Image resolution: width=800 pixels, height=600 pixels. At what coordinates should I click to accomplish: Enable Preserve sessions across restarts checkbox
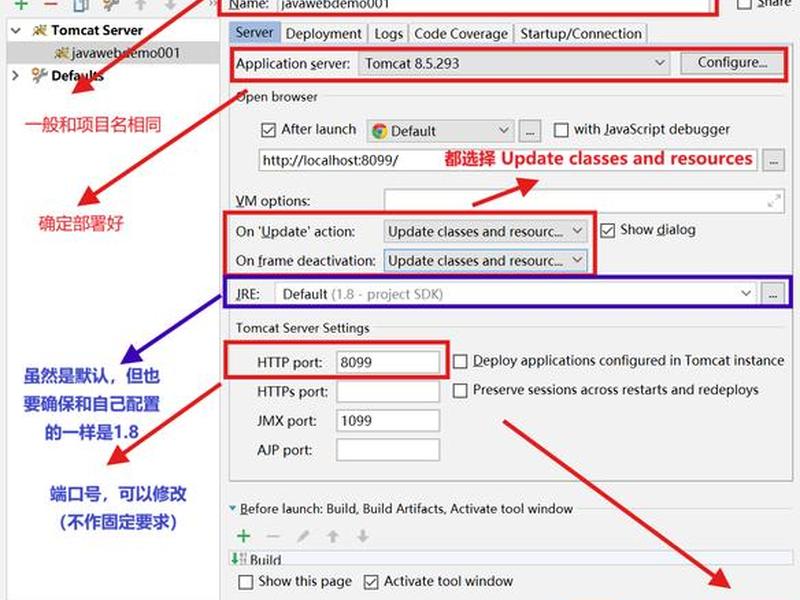pyautogui.click(x=460, y=391)
